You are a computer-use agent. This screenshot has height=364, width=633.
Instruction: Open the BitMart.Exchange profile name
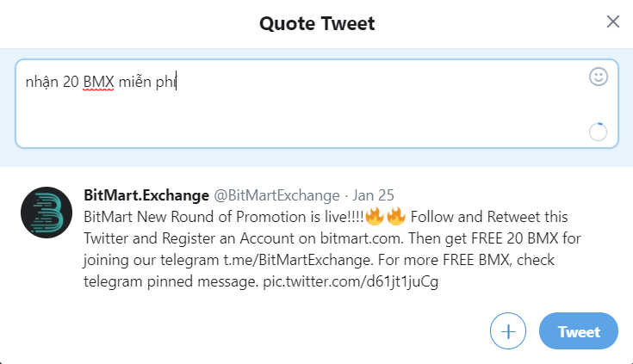coord(146,194)
